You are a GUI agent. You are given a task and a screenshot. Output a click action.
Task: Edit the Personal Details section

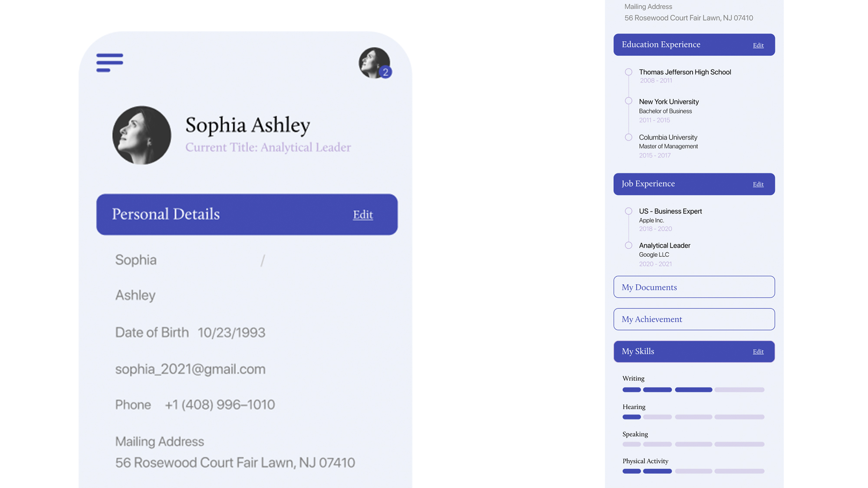pyautogui.click(x=362, y=215)
